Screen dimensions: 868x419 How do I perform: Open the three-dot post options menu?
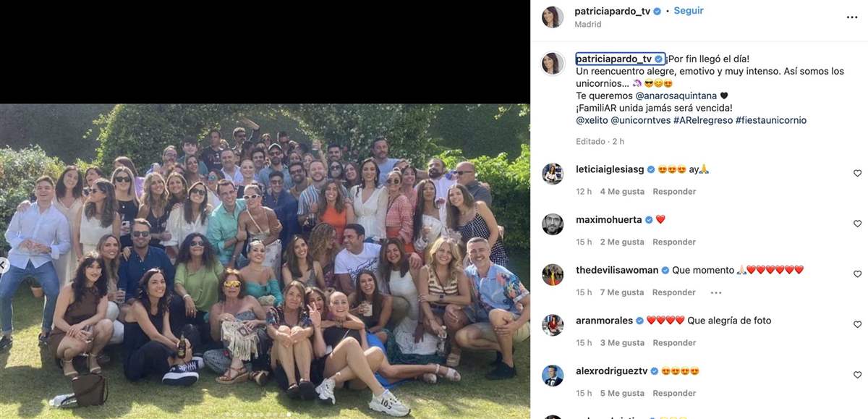pos(851,17)
